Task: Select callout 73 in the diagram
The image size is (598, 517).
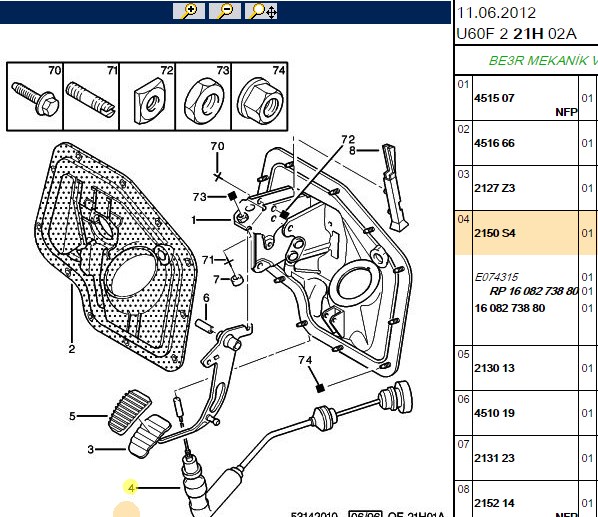Action: 199,197
